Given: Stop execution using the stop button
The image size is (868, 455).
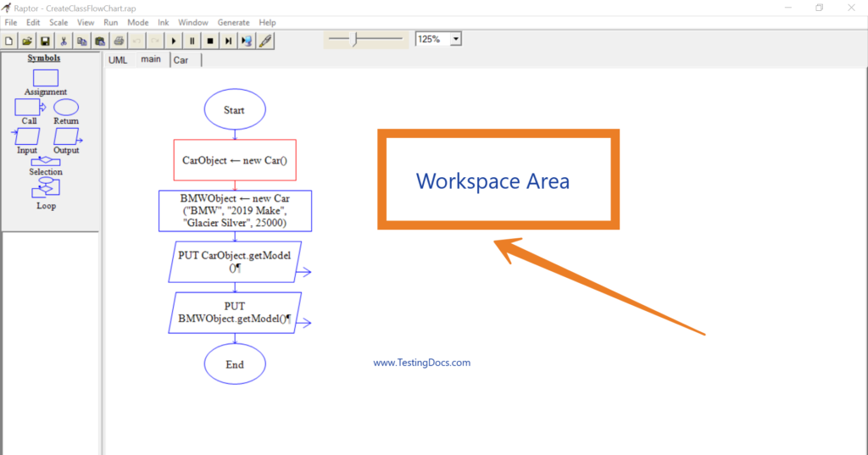Looking at the screenshot, I should (x=210, y=40).
